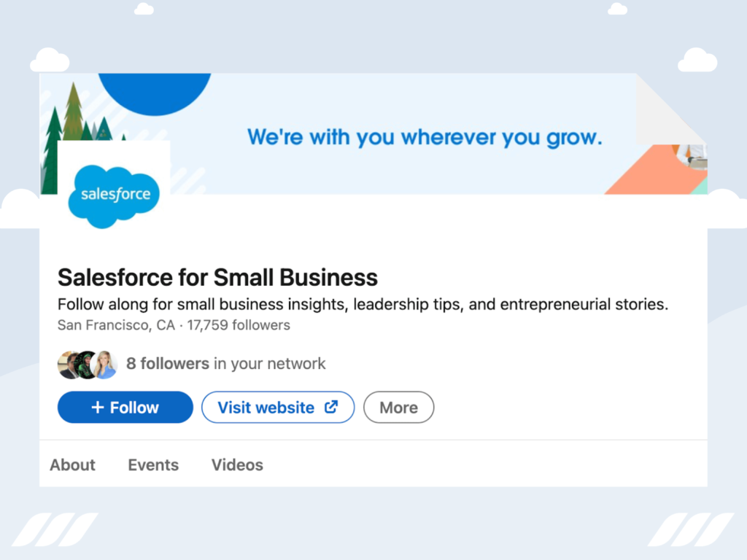Click the company name heading
The height and width of the screenshot is (560, 747).
[x=217, y=277]
